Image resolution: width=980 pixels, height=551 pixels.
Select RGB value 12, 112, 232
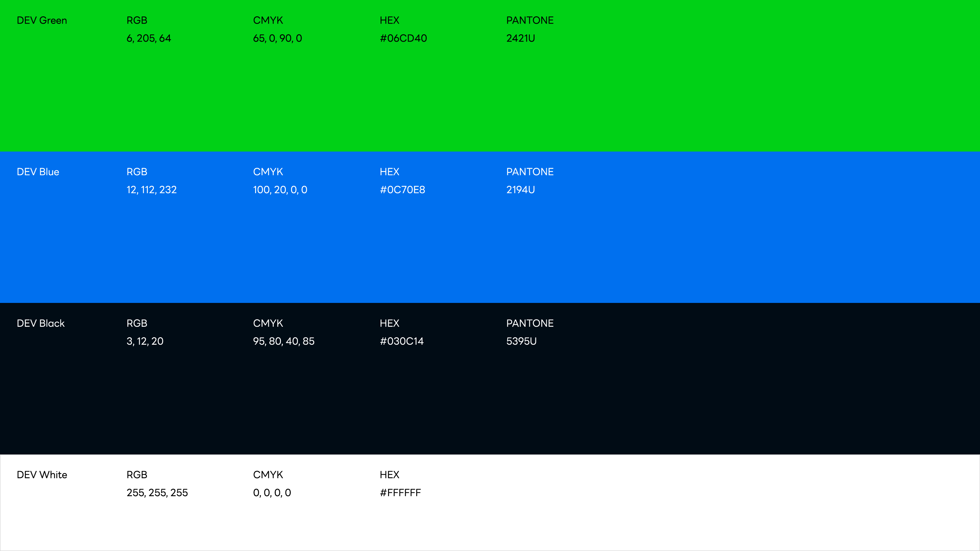152,190
